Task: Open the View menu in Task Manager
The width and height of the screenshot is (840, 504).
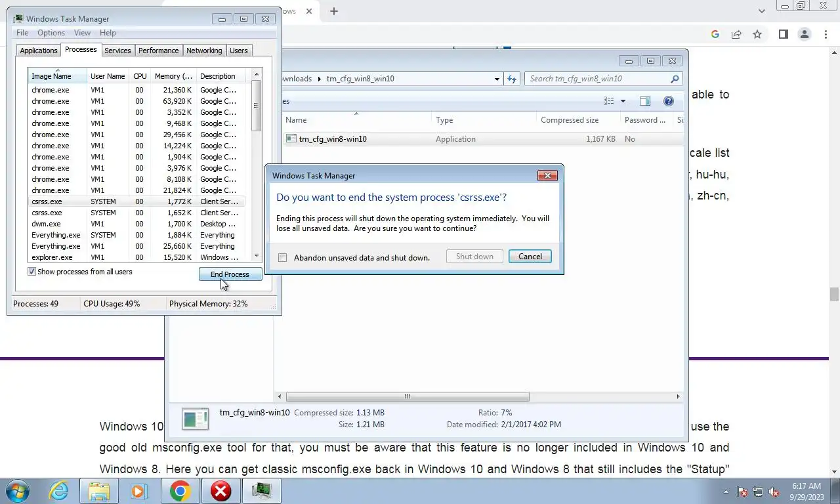Action: (82, 33)
